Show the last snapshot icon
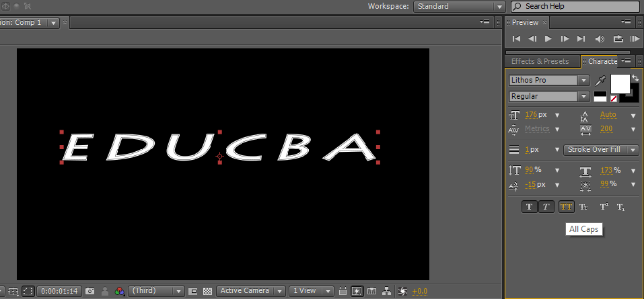Viewport: 644px width, 299px height. click(x=105, y=291)
